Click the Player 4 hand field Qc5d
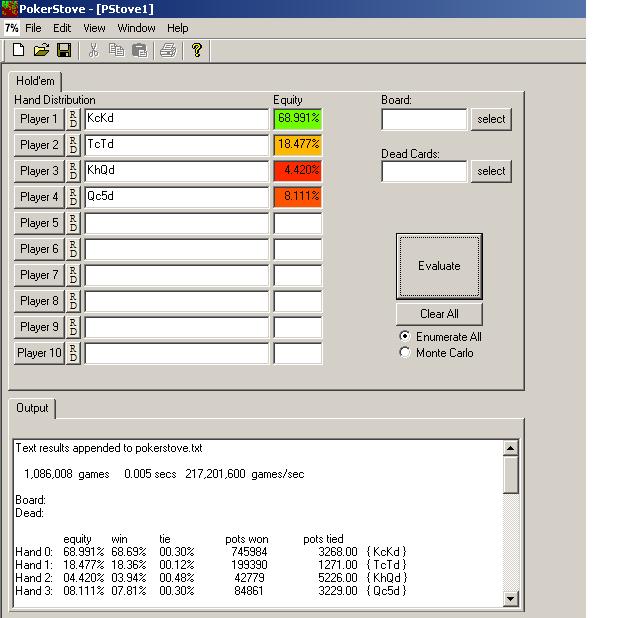The width and height of the screenshot is (640, 618). click(x=176, y=197)
